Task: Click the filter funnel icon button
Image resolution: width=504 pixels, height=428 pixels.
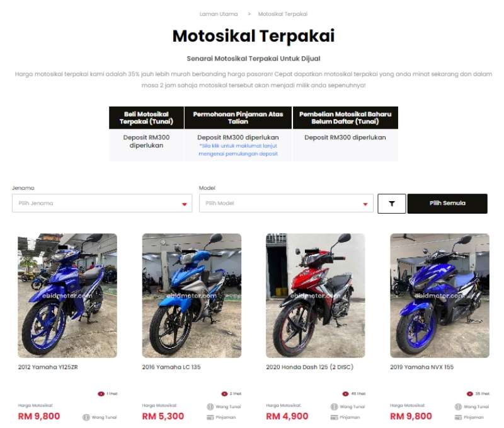Action: (x=391, y=204)
